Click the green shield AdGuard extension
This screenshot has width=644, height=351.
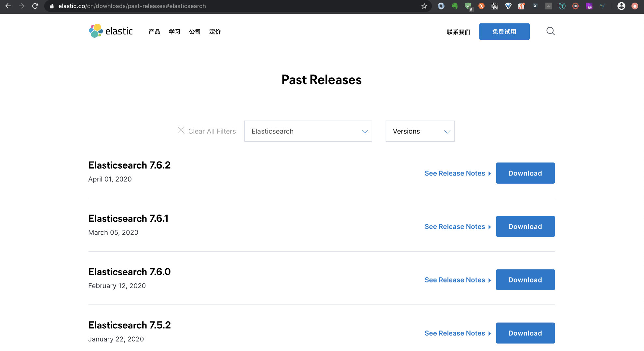point(468,6)
